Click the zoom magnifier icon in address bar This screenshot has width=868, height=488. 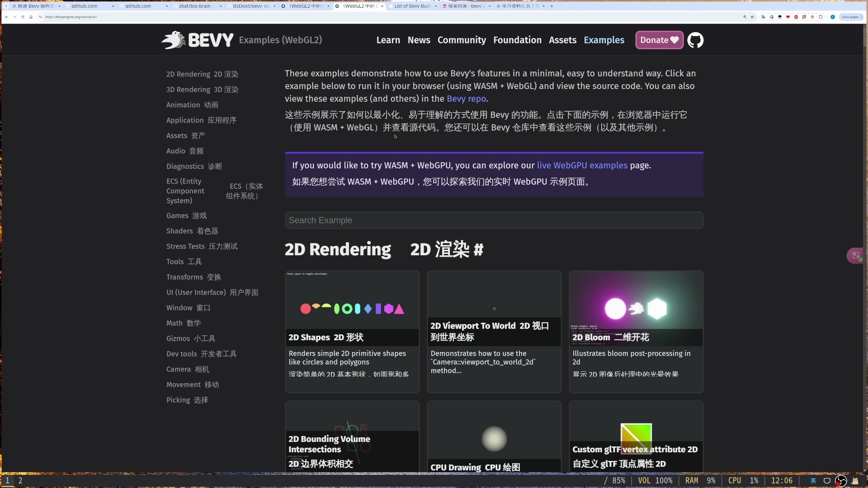[x=745, y=17]
